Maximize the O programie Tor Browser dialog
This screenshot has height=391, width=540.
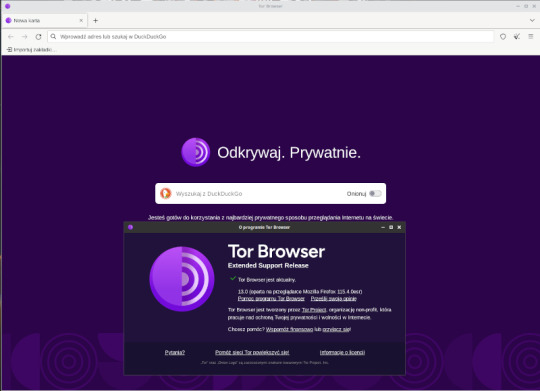[391, 227]
